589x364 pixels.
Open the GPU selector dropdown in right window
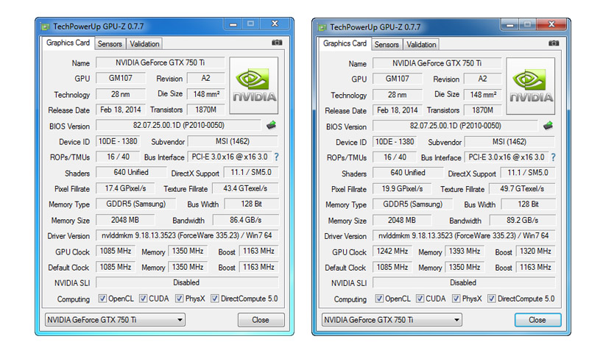[392, 320]
